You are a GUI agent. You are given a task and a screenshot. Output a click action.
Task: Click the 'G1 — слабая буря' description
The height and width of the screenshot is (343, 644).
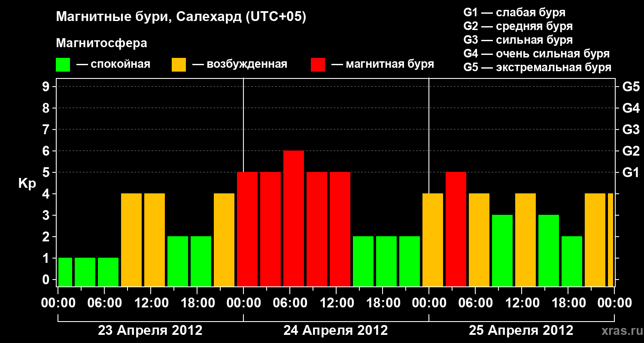514,12
